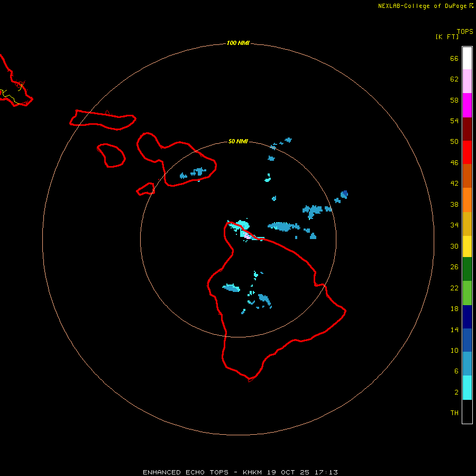Click the cyan 6 kft legend swatch
The height and width of the screenshot is (476, 476).
click(467, 388)
